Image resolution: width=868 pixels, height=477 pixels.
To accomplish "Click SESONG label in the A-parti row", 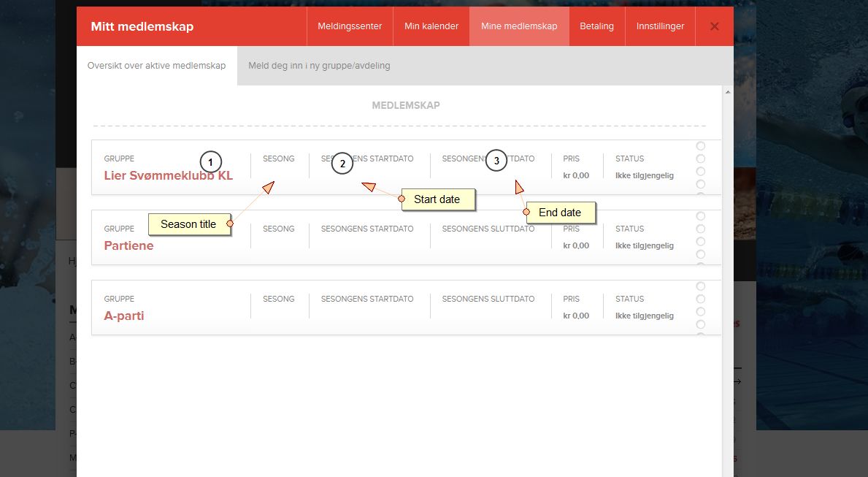I will pos(278,299).
